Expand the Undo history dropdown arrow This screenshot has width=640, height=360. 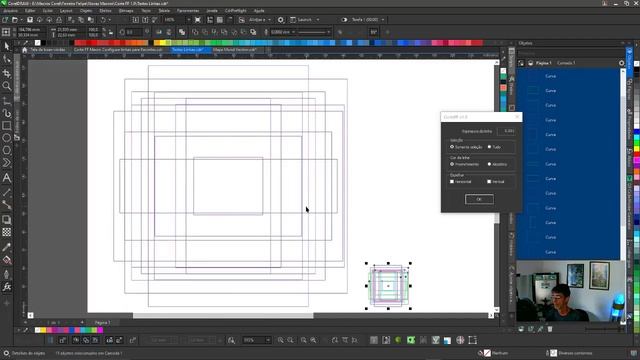click(x=109, y=20)
